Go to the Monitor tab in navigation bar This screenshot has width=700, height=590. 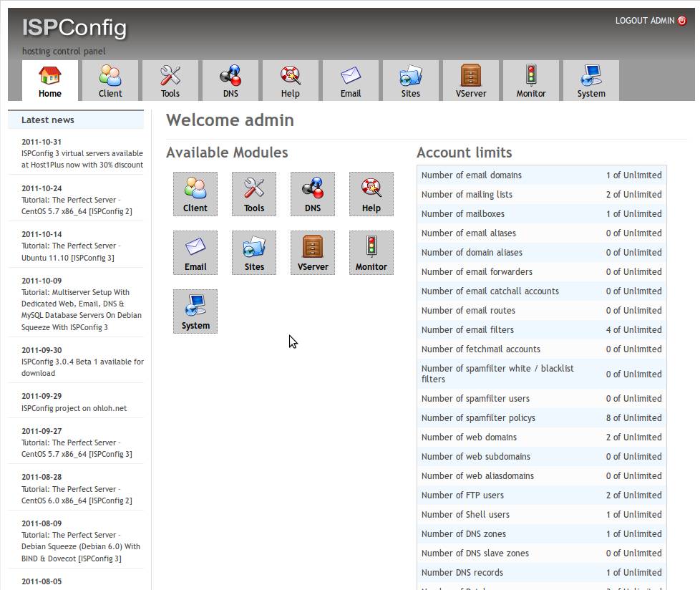[531, 81]
